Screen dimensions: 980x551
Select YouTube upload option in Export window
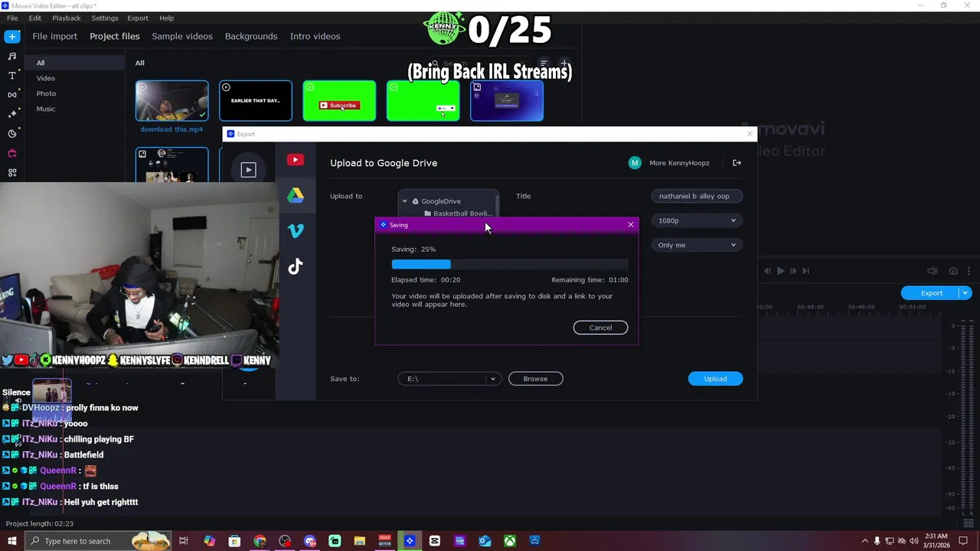pyautogui.click(x=296, y=160)
